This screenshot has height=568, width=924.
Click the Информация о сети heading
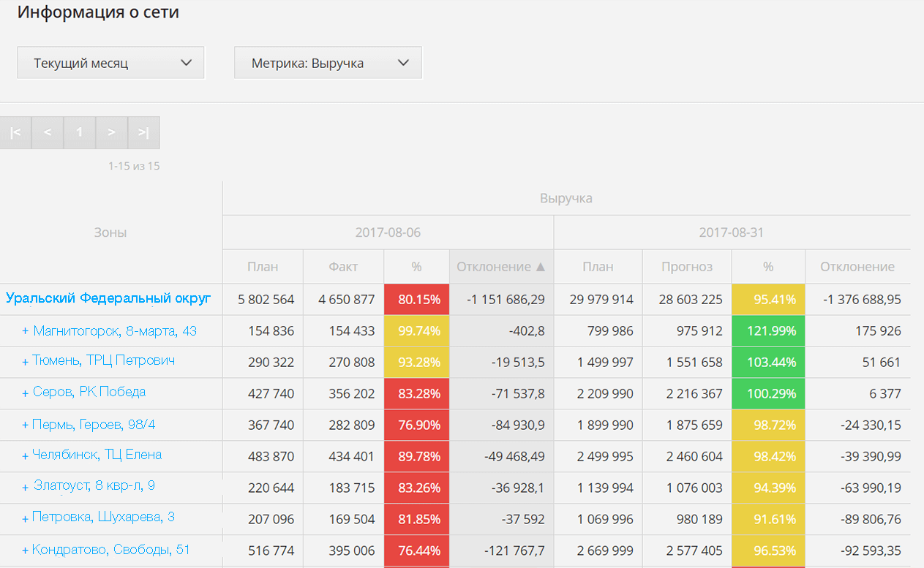(x=98, y=12)
